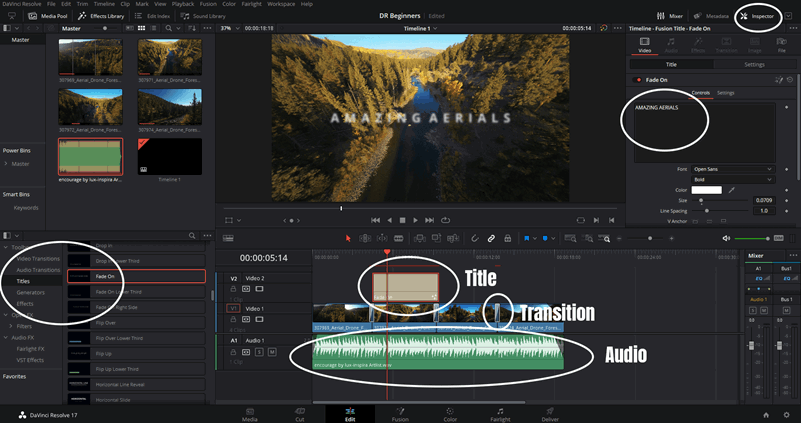
Task: Click the white text Color swatch
Action: [x=706, y=189]
